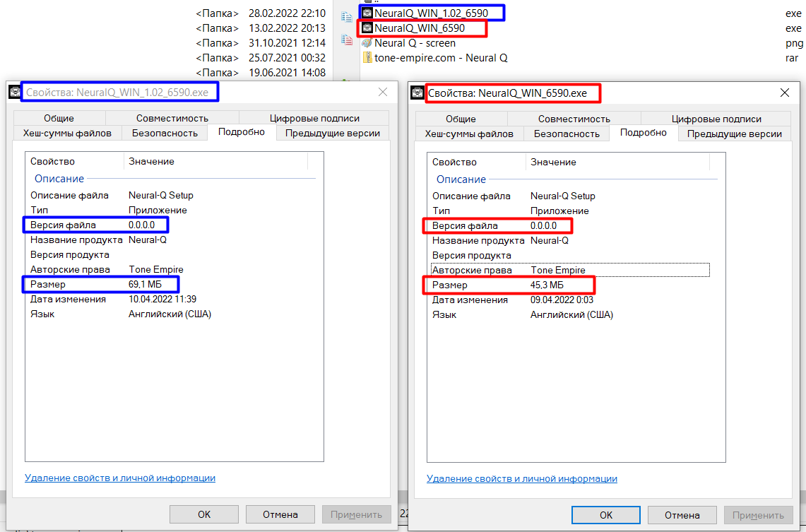This screenshot has width=806, height=532.
Task: Open Безопасность tab in NeuralQ_WIN_1.02_6590 properties
Action: [165, 133]
